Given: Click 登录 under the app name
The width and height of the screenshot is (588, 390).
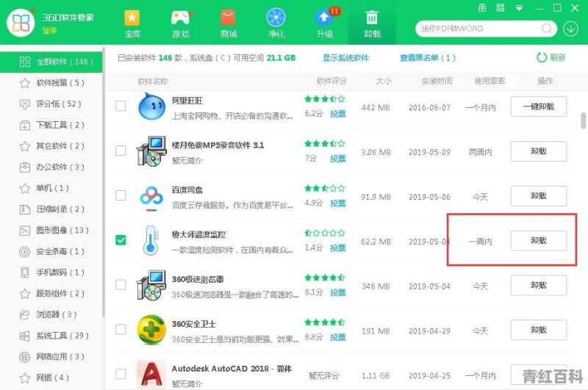Looking at the screenshot, I should (x=49, y=30).
